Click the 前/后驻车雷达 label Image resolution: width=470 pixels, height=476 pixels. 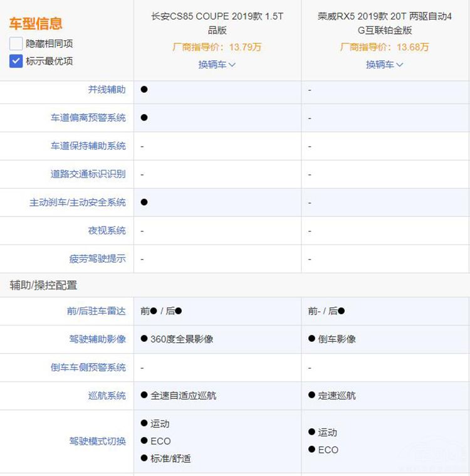pos(96,311)
